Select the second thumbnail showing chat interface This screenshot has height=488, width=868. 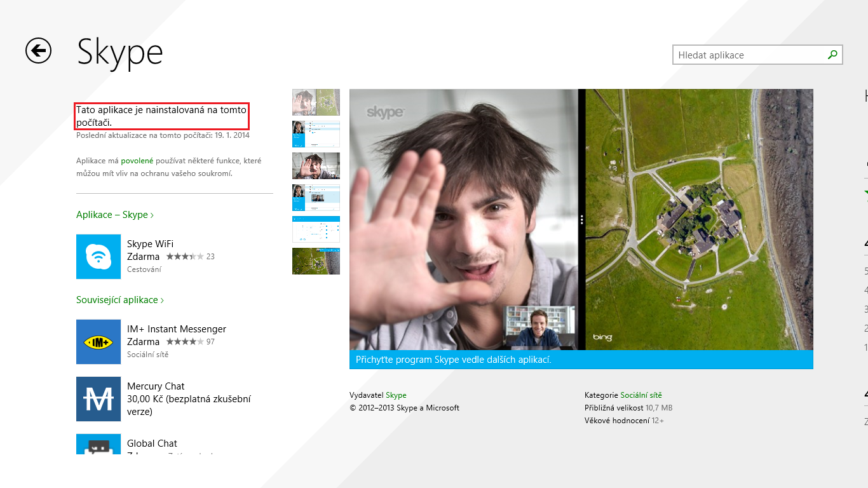click(316, 133)
